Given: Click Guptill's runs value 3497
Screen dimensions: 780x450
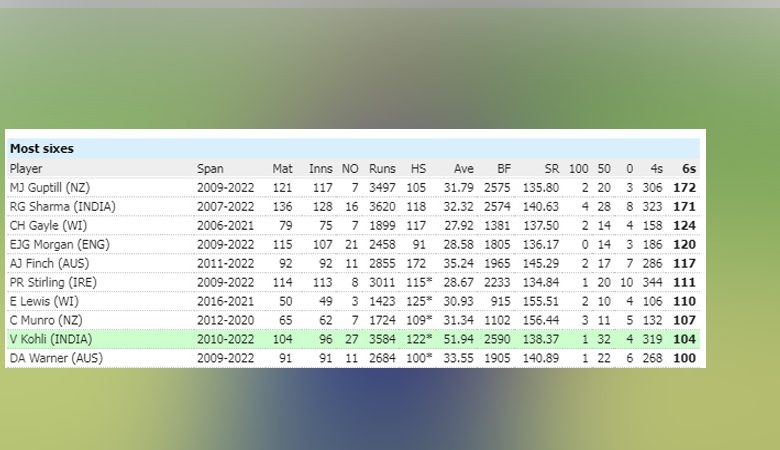Looking at the screenshot, I should tap(382, 188).
